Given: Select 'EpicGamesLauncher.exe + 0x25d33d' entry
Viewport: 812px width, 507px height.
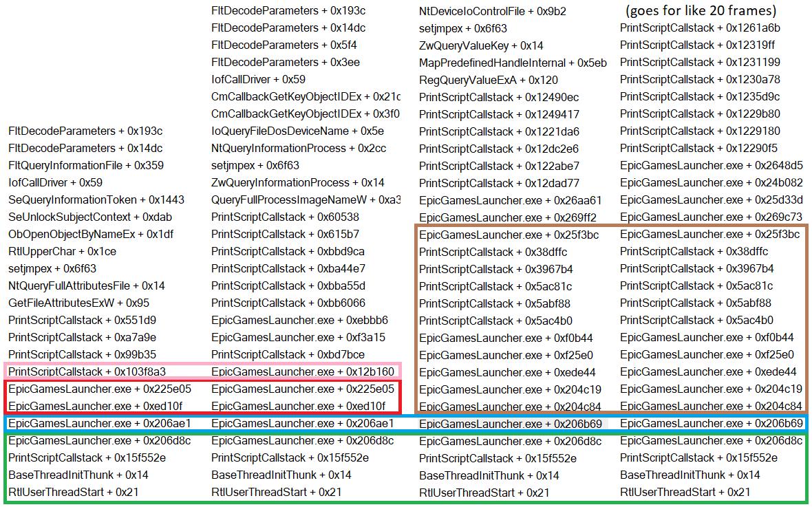Looking at the screenshot, I should [712, 200].
